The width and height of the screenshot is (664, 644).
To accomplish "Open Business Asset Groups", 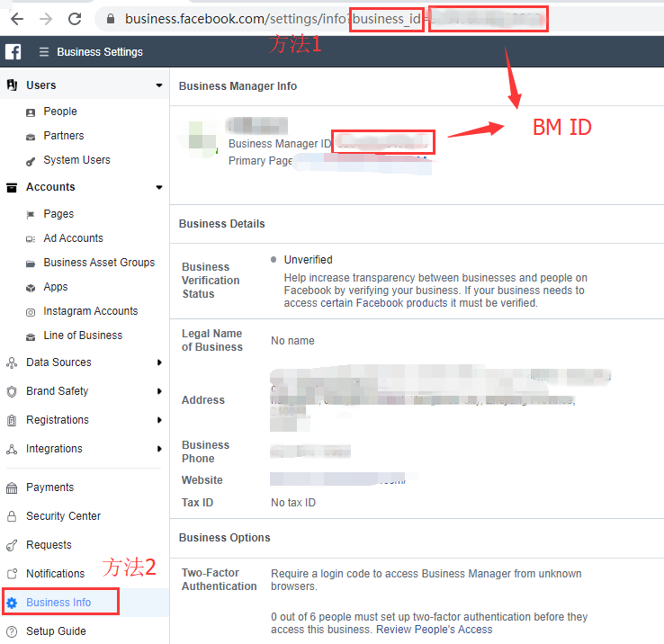I will click(99, 263).
